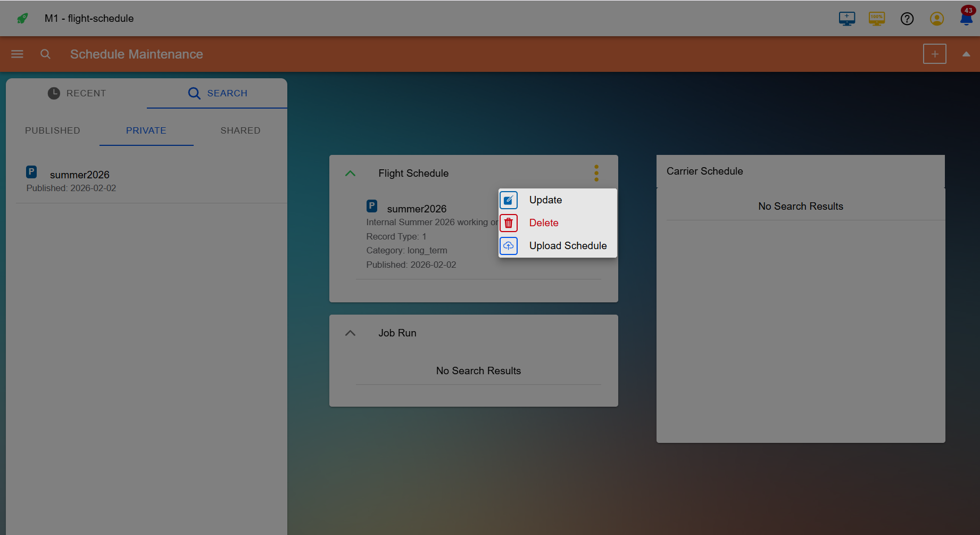The width and height of the screenshot is (980, 535).
Task: Collapse the Flight Schedule card chevron
Action: coord(350,173)
